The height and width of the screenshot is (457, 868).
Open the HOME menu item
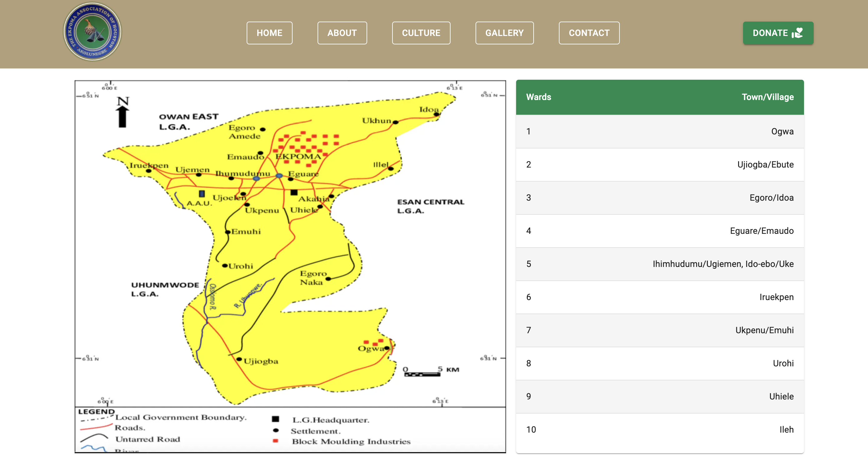pyautogui.click(x=269, y=33)
